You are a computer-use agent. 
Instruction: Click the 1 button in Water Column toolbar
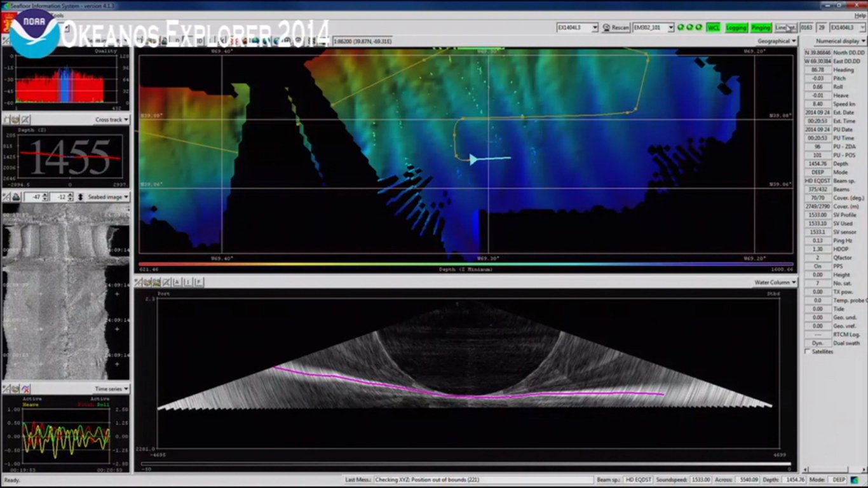(x=188, y=282)
